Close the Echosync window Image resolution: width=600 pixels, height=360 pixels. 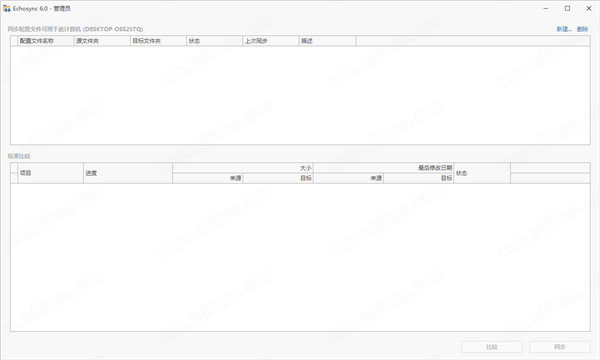[589, 8]
